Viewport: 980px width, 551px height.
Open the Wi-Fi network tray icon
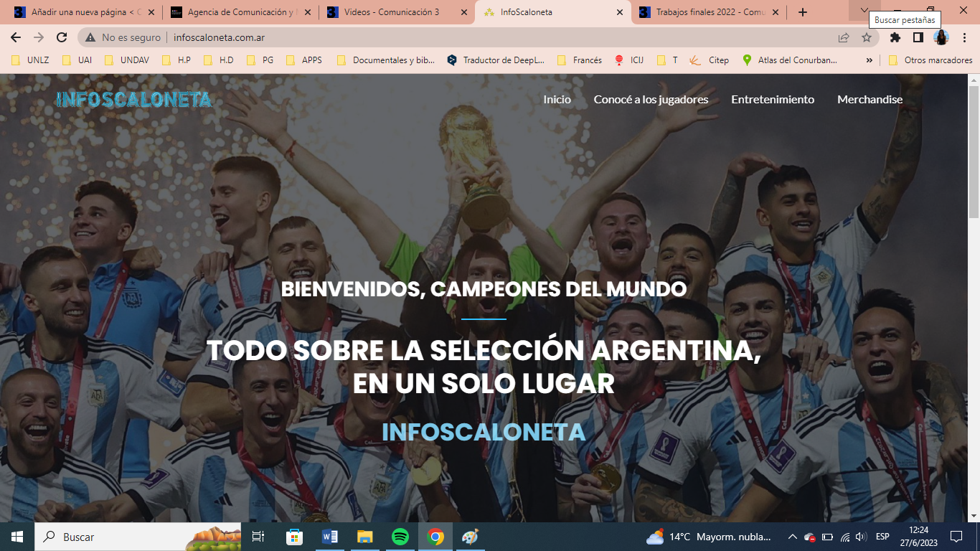(845, 537)
